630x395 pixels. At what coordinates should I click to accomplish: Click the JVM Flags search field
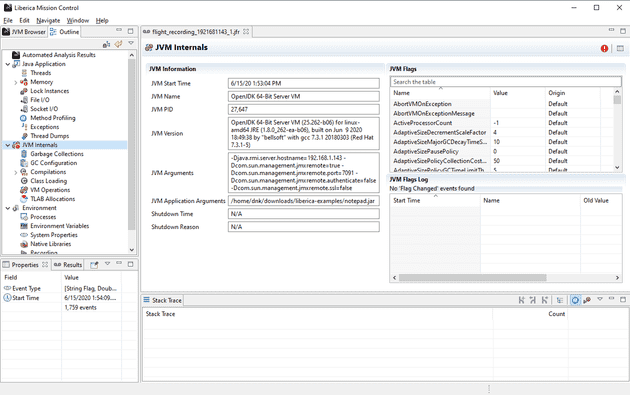tap(505, 82)
